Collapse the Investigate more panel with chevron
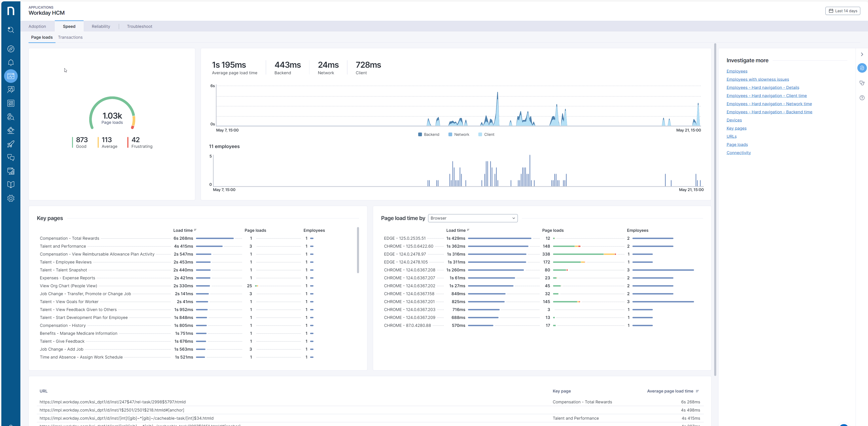Viewport: 868px width, 426px height. point(862,54)
